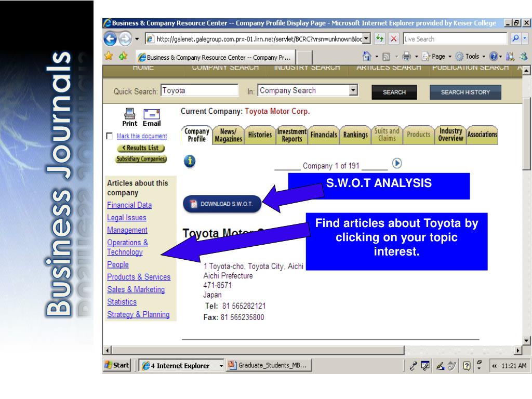Click the browser Back arrow button
The image size is (532, 399).
(110, 38)
